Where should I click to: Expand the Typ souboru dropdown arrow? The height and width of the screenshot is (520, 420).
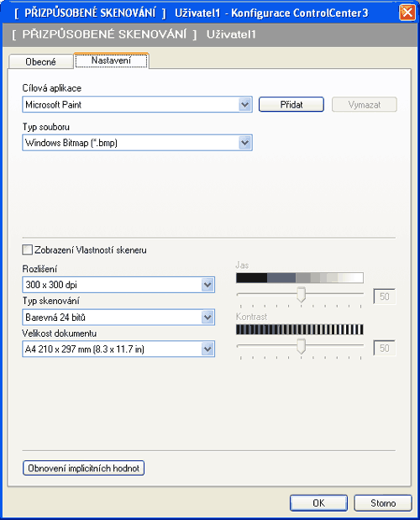click(244, 143)
